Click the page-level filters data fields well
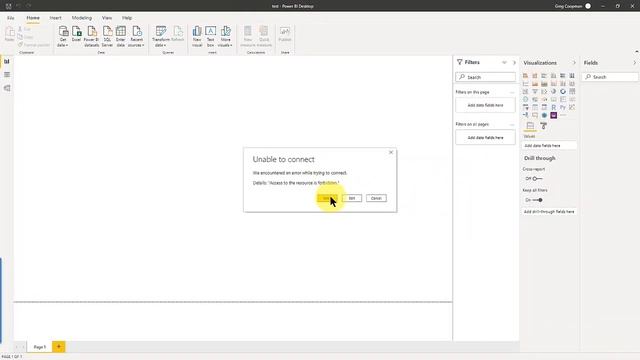Viewport: 640px width, 360px height. (x=485, y=105)
